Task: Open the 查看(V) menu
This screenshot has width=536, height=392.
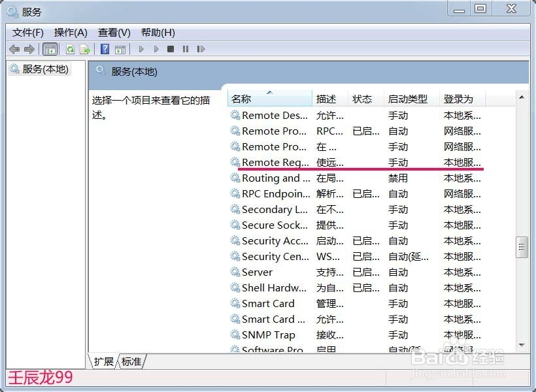Action: click(x=113, y=32)
